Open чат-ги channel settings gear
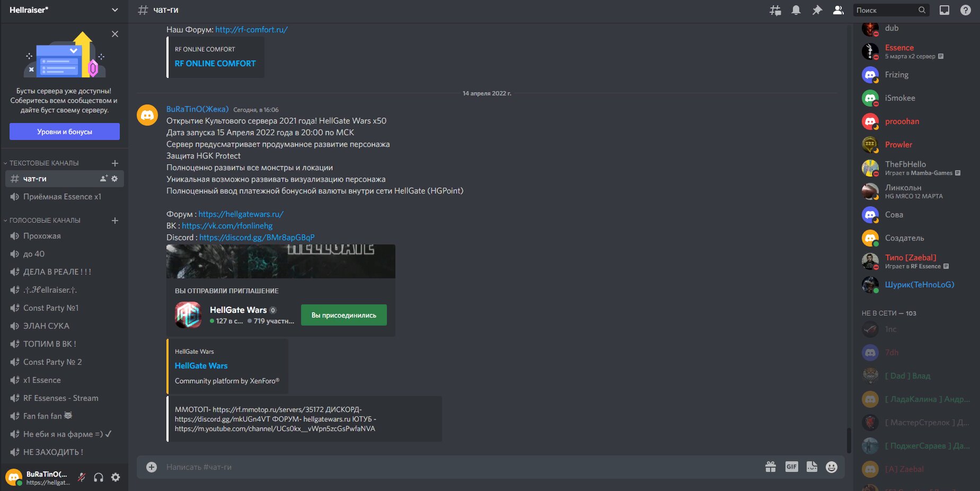The height and width of the screenshot is (491, 980). [114, 179]
